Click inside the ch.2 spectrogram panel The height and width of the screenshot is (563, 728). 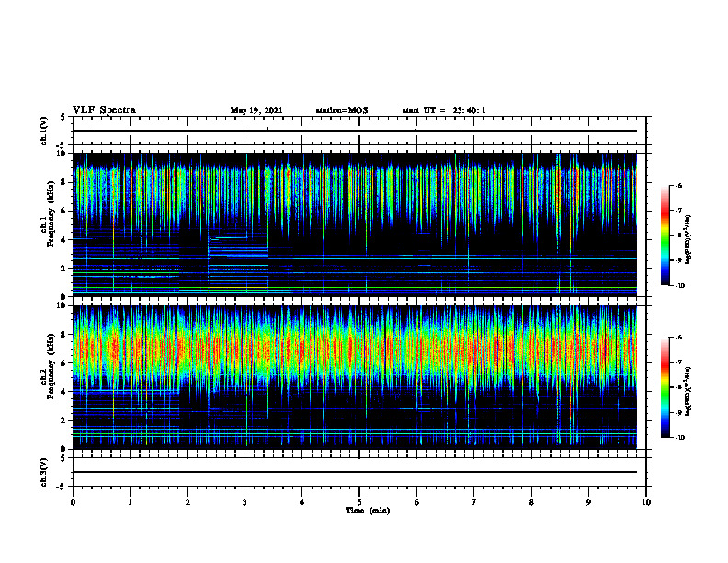pos(355,377)
